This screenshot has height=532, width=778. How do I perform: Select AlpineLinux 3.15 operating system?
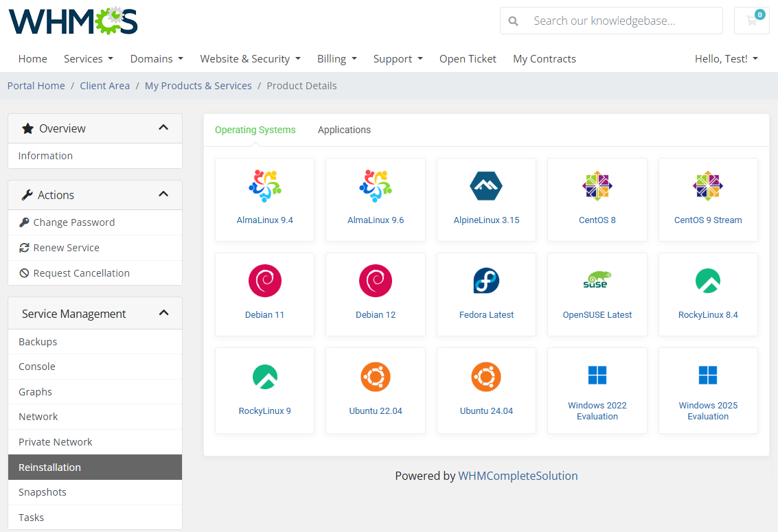(486, 200)
